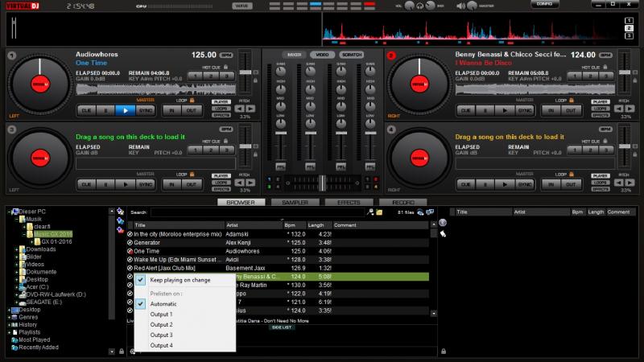Start playback on deck 2 (Benny Benassi)
Image resolution: width=644 pixels, height=362 pixels.
coord(505,110)
